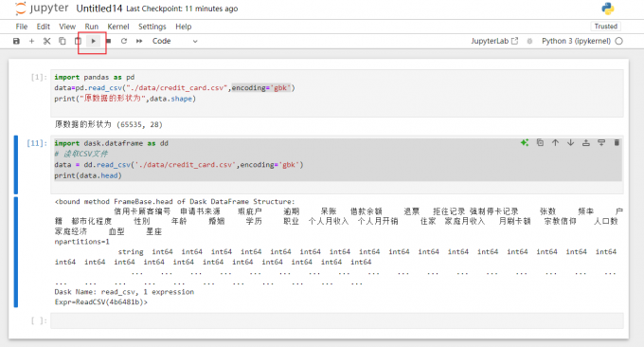Copy the selected cell from the toolbar
Viewport: 644px width, 347px height.
click(62, 41)
